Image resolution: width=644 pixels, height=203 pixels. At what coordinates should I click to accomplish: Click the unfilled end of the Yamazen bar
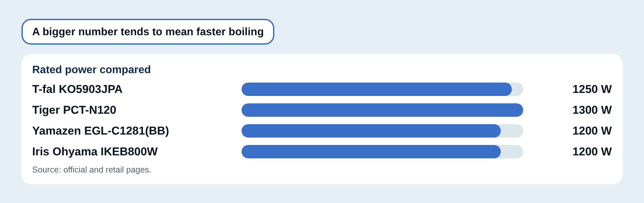click(x=512, y=131)
